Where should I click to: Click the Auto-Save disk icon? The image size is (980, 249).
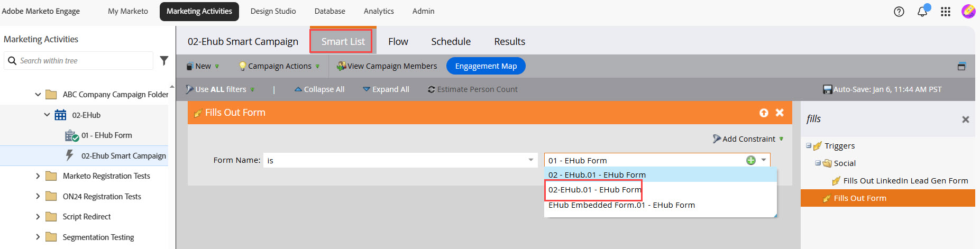(x=828, y=89)
